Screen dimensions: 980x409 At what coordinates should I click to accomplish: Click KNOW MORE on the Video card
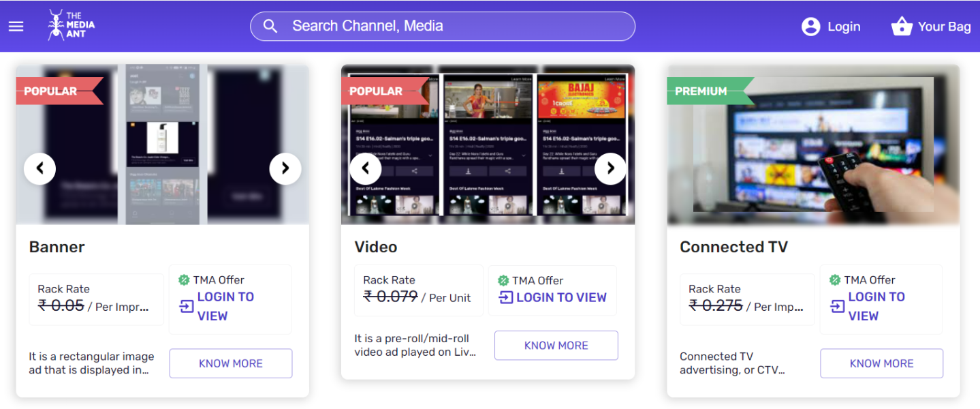[x=556, y=346]
